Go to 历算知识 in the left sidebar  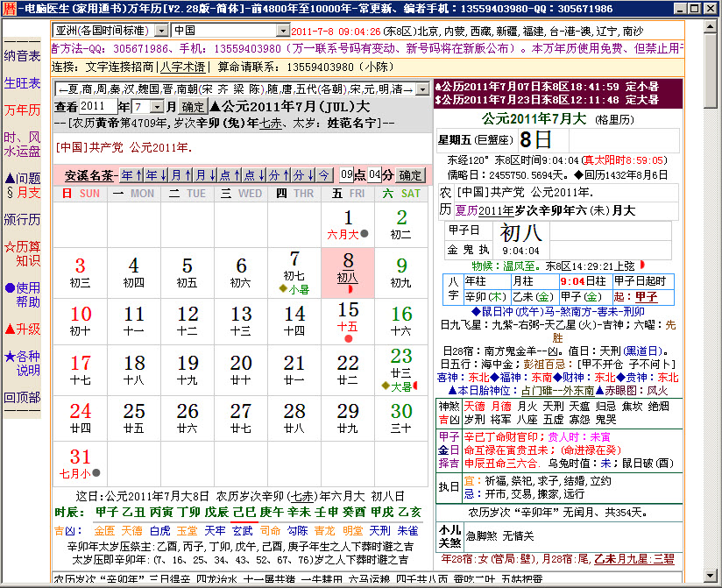(x=22, y=253)
